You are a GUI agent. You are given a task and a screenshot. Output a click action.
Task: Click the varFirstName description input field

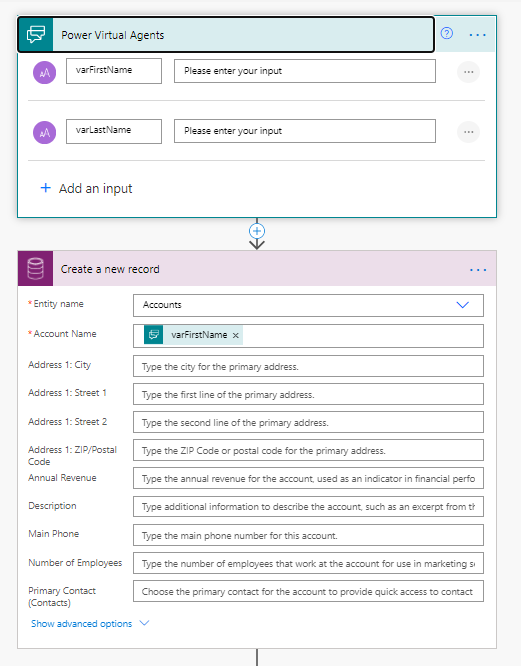click(x=305, y=71)
